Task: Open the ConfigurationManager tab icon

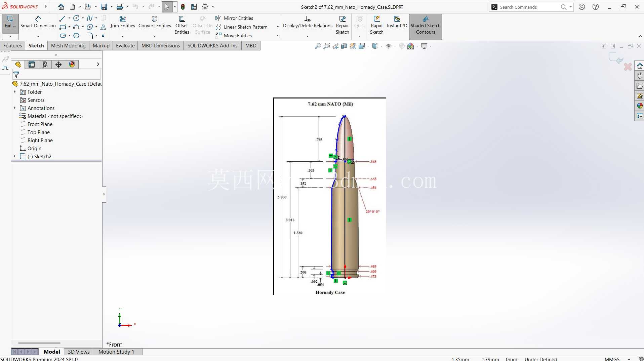Action: (x=45, y=65)
